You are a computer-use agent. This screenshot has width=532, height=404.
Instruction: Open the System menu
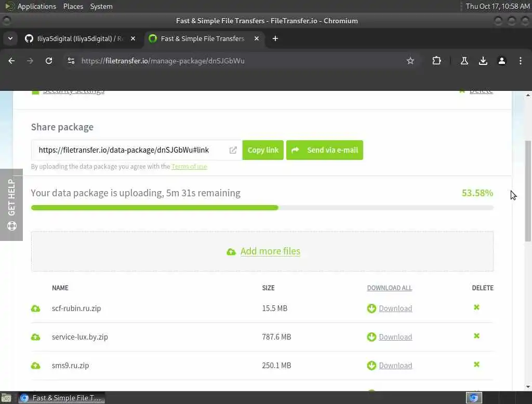tap(101, 6)
